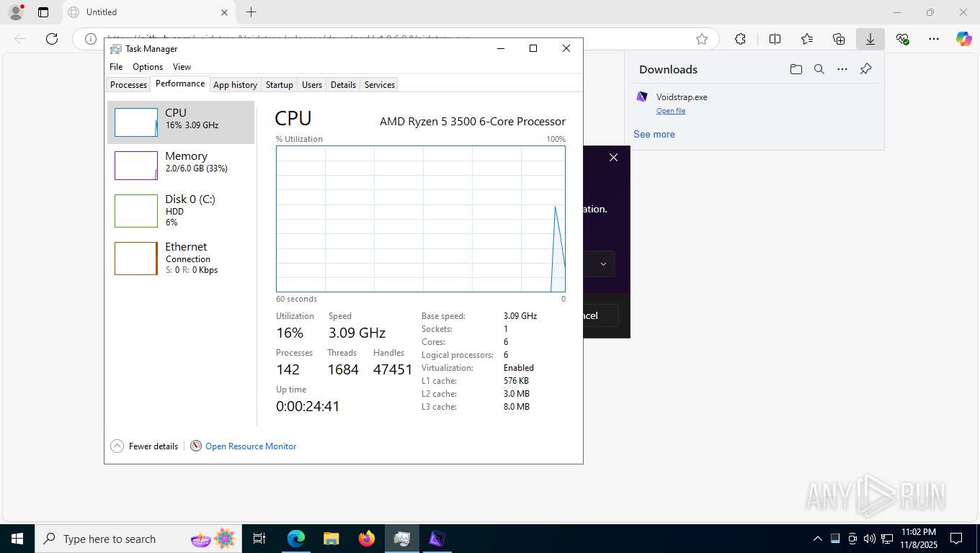Open the Details tab
980x553 pixels.
pos(343,85)
